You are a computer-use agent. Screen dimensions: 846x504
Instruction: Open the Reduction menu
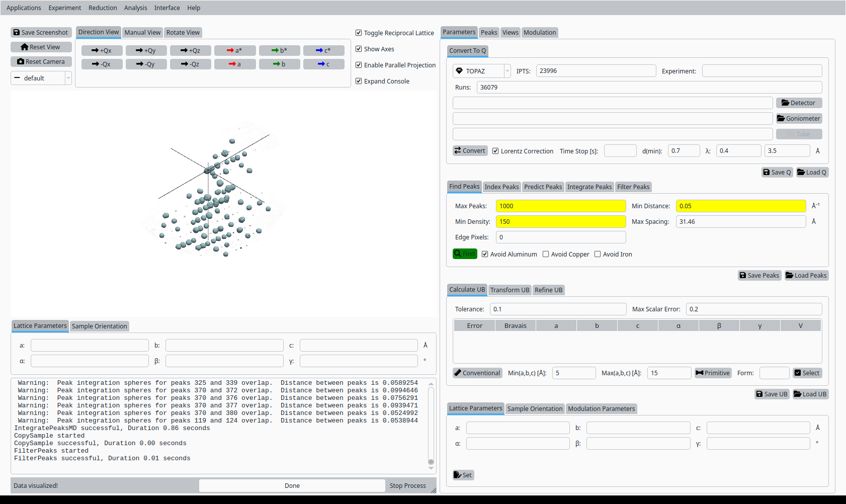[x=103, y=8]
